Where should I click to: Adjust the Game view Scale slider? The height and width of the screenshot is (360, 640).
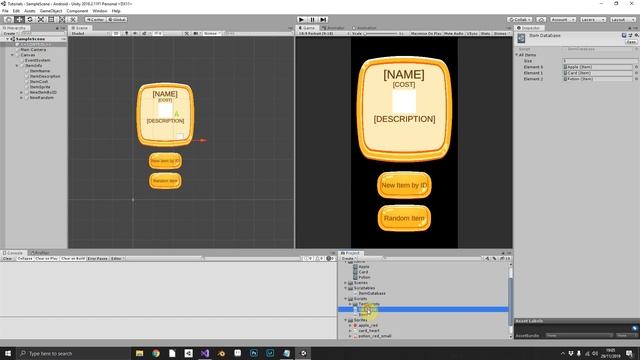tap(381, 33)
